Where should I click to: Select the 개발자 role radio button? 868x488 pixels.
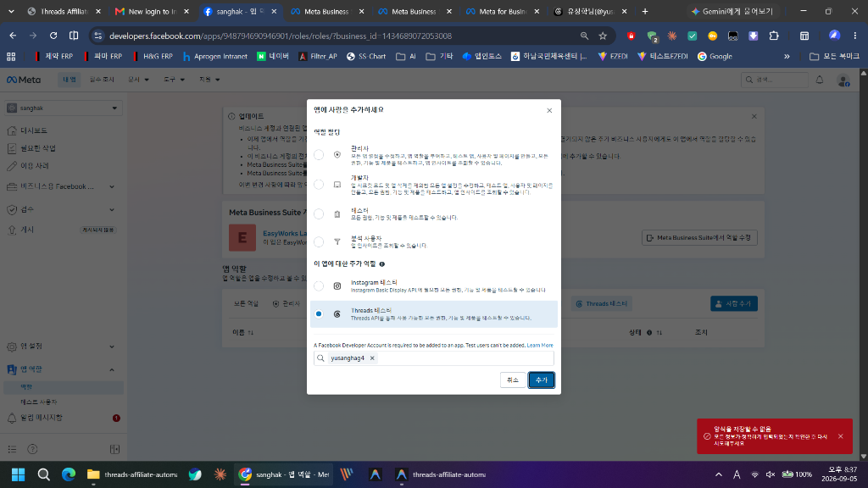319,184
